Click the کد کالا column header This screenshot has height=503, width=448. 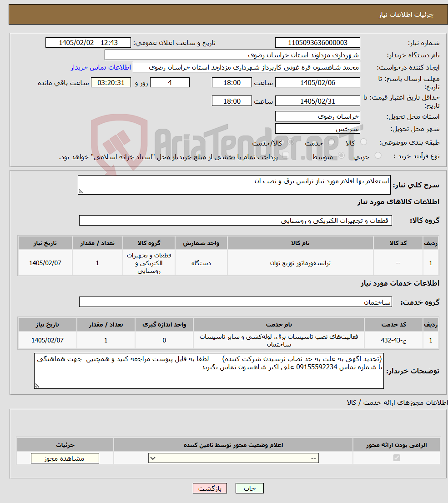398,243
